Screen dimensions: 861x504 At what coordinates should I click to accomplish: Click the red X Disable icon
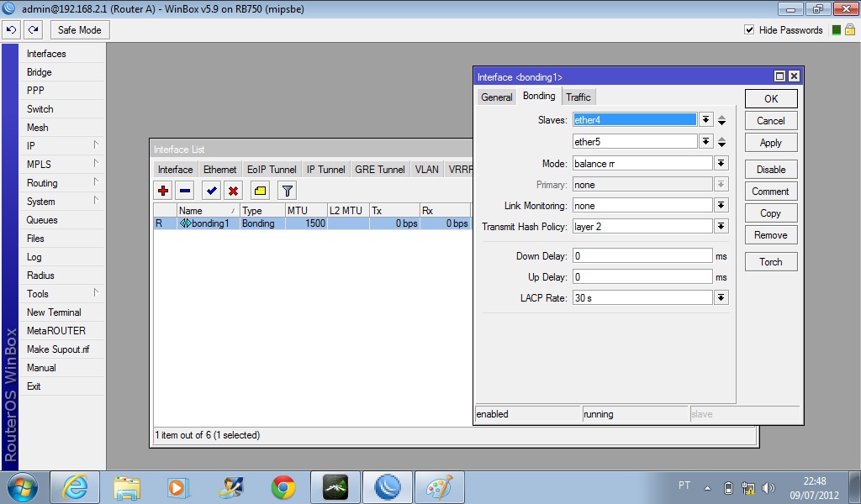[x=233, y=191]
